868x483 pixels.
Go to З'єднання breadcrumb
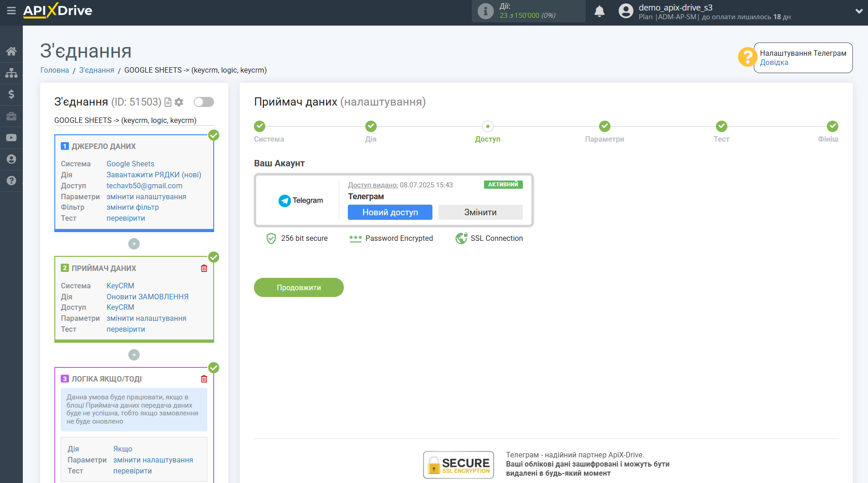point(97,70)
